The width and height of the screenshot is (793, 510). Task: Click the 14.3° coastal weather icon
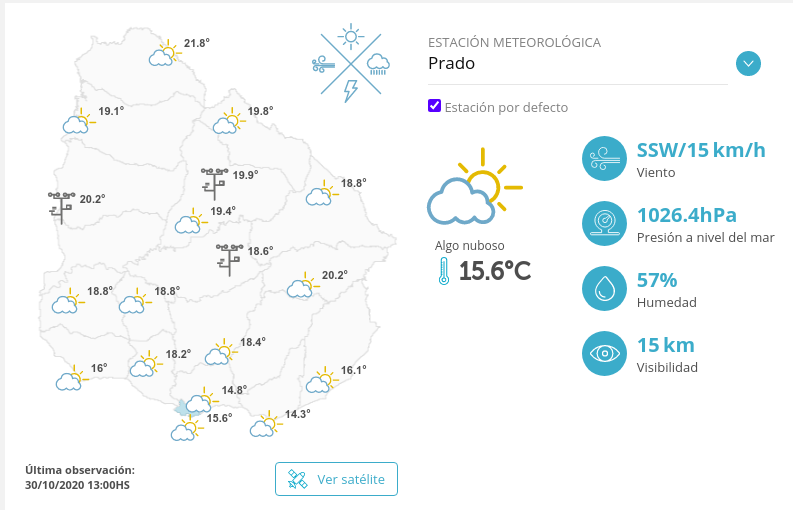266,424
